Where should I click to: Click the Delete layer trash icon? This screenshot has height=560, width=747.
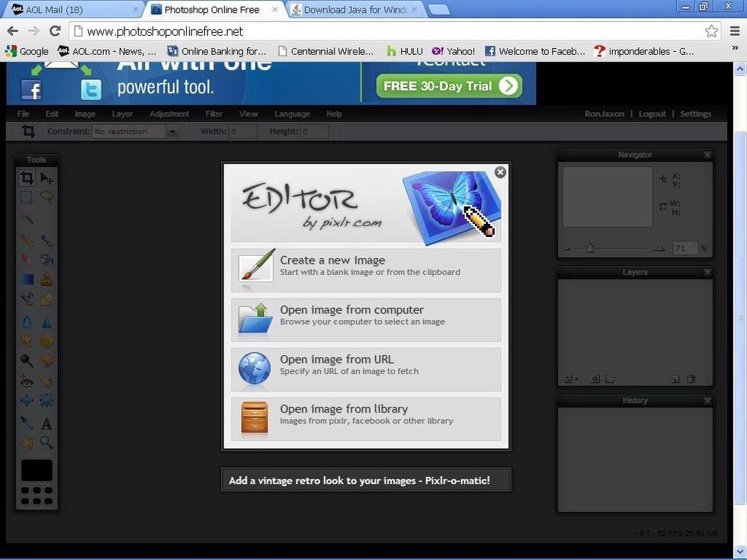[691, 379]
